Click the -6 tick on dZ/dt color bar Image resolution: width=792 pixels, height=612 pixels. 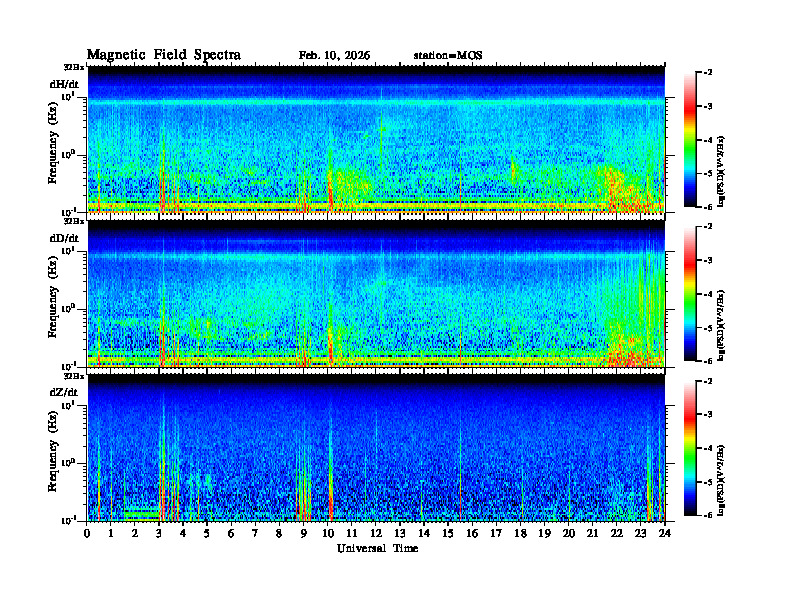708,516
